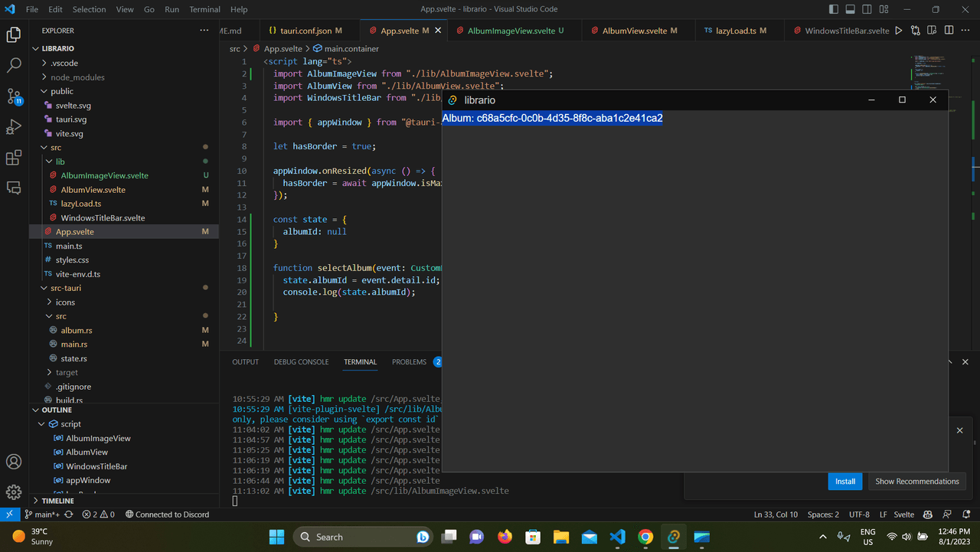Screen dimensions: 980x552
Task: Click the Run play icon in editor toolbar
Action: pyautogui.click(x=899, y=31)
